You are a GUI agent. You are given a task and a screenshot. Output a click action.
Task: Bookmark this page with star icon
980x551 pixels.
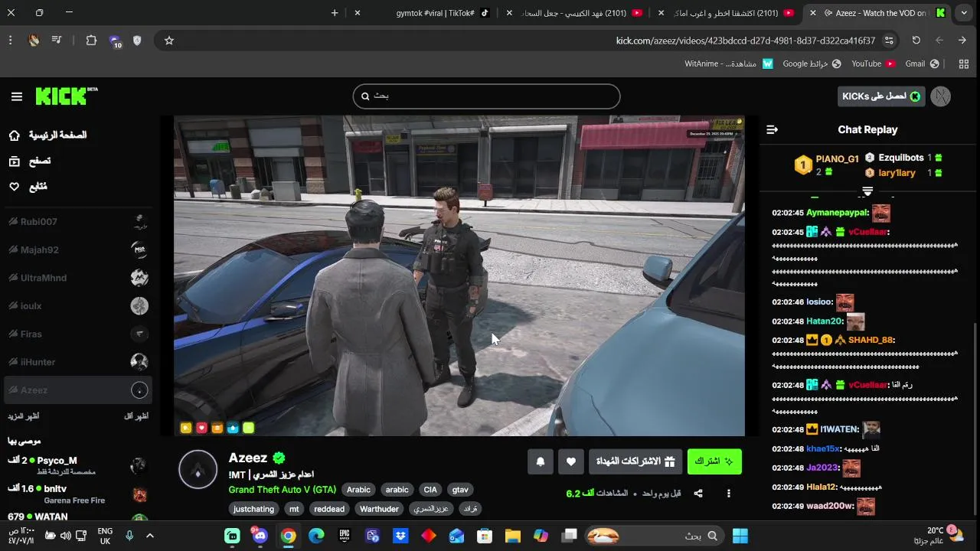tap(169, 41)
